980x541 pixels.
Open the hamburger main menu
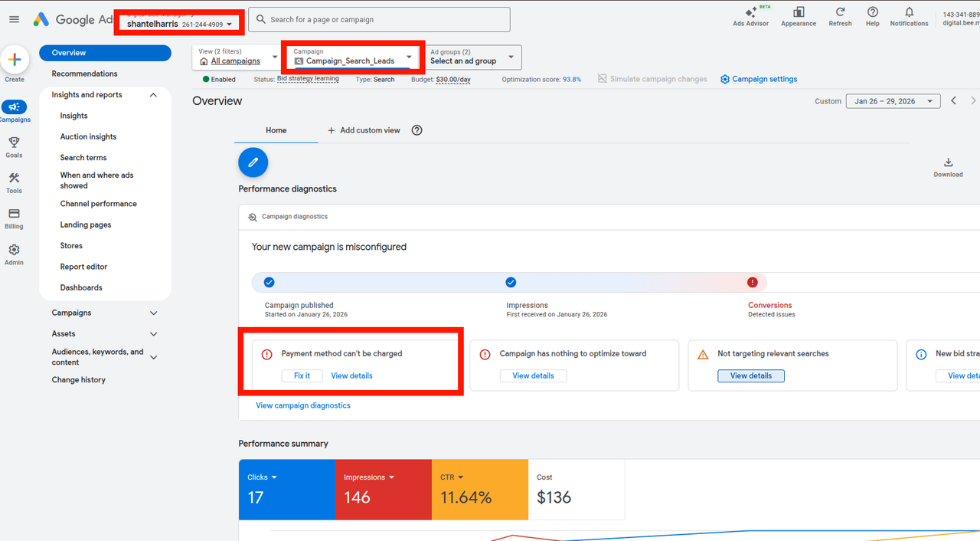coord(14,20)
